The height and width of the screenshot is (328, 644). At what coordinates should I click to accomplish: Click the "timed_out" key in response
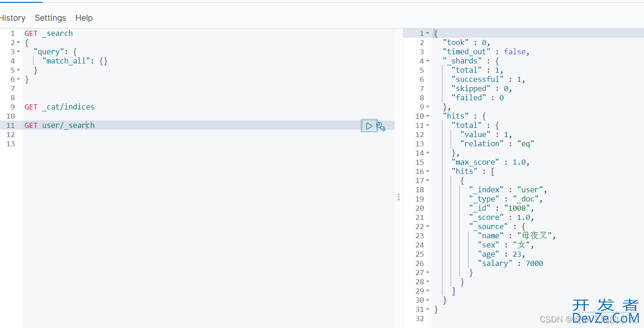coord(467,52)
